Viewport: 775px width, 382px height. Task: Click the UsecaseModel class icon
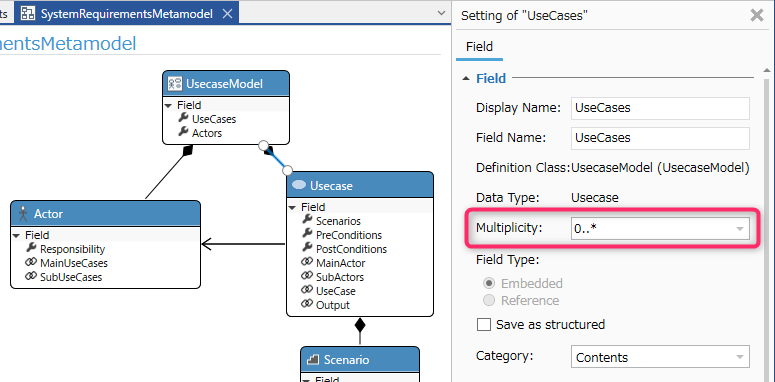(x=175, y=84)
